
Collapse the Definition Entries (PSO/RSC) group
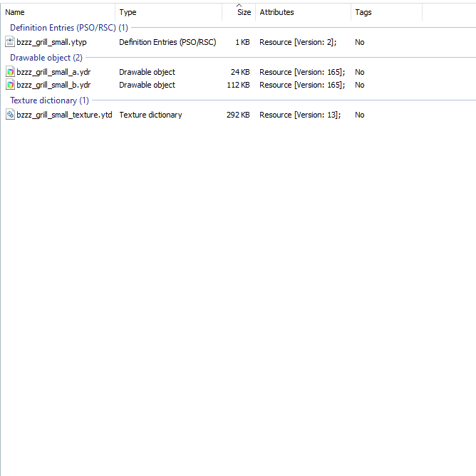69,28
